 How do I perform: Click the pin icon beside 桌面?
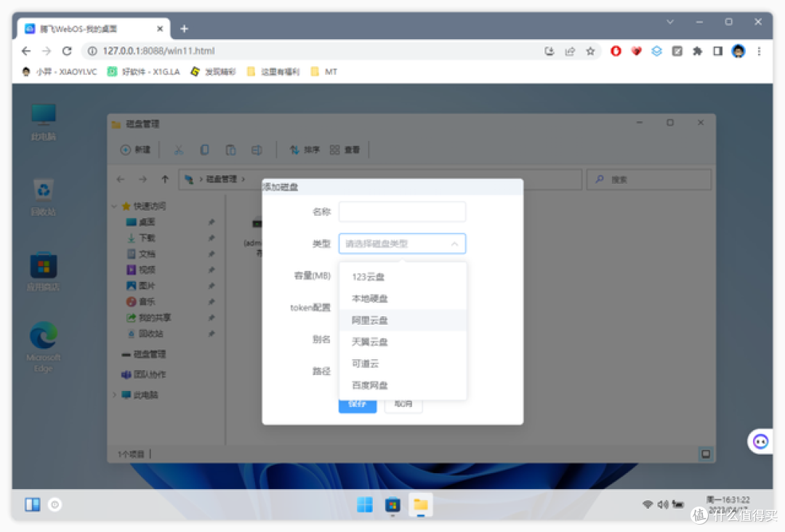212,222
